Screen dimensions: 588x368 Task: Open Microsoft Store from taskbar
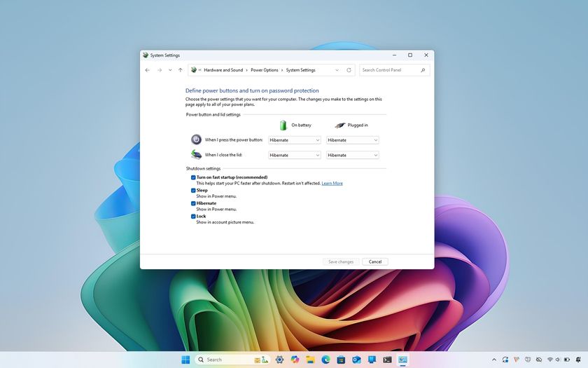pos(341,360)
